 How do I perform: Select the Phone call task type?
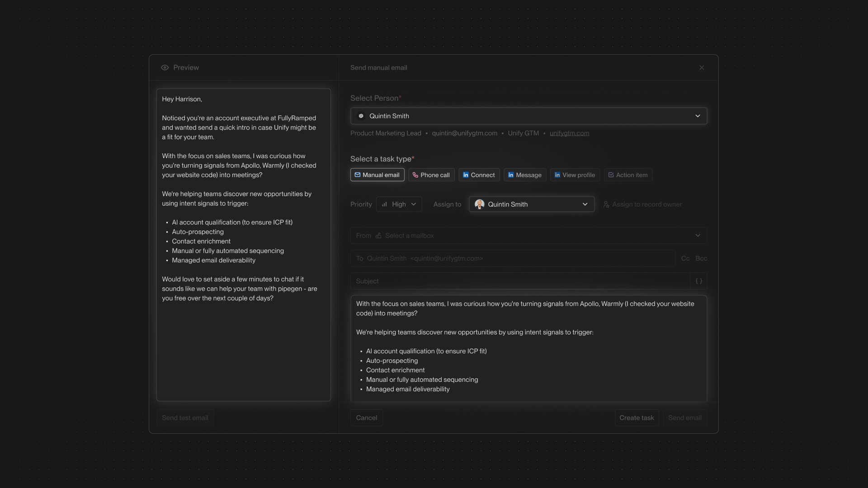[x=431, y=175]
